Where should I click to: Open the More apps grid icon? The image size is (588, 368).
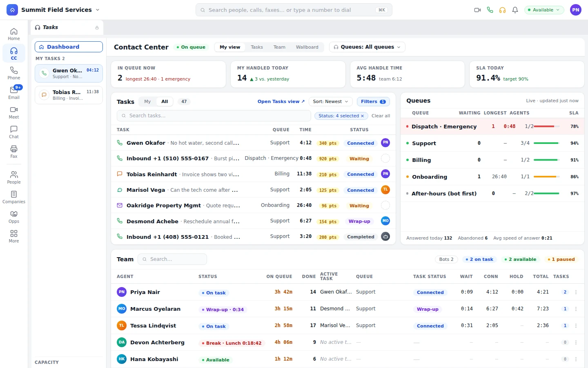(14, 236)
